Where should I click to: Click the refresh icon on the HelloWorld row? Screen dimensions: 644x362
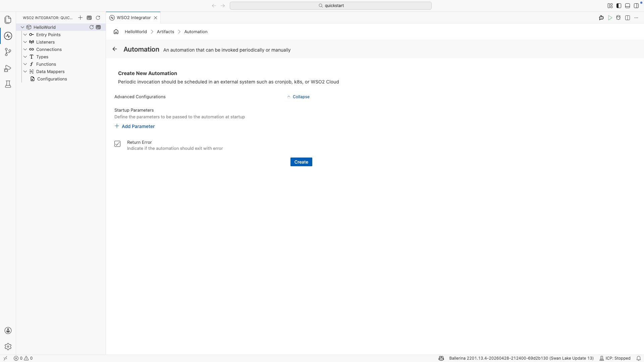pyautogui.click(x=91, y=27)
